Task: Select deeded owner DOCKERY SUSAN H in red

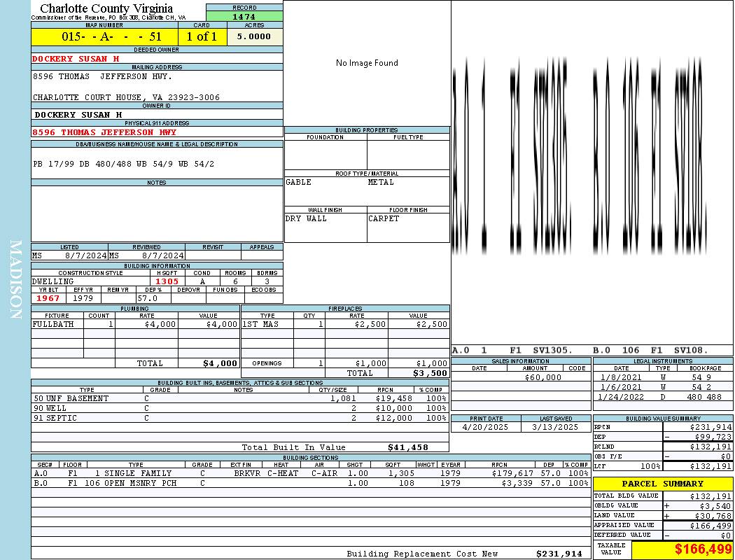Action: click(76, 59)
